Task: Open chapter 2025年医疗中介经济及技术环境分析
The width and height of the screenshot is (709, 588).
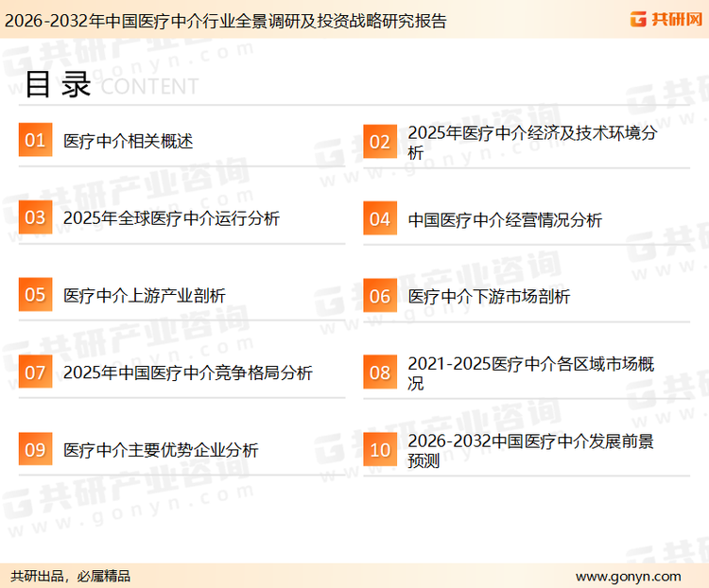Action: pos(532,143)
